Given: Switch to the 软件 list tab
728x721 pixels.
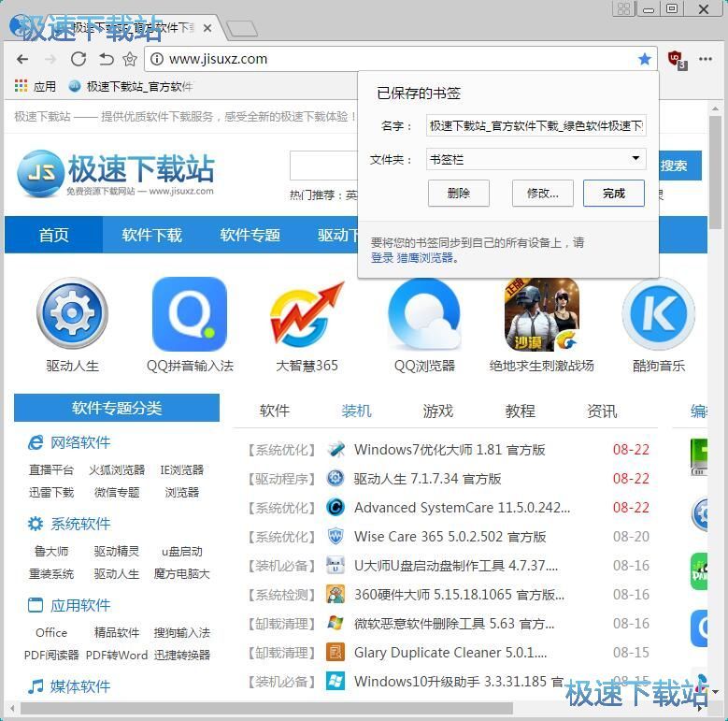Looking at the screenshot, I should [x=275, y=411].
